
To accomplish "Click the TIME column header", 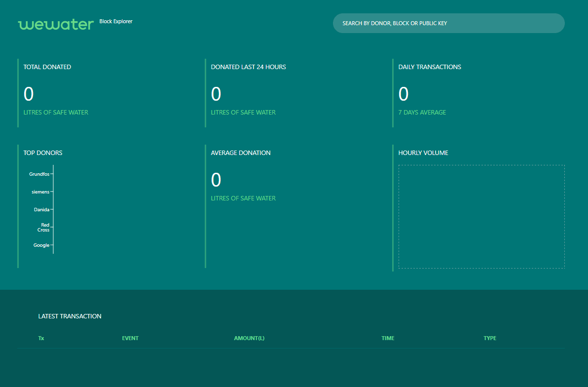I will pyautogui.click(x=388, y=338).
